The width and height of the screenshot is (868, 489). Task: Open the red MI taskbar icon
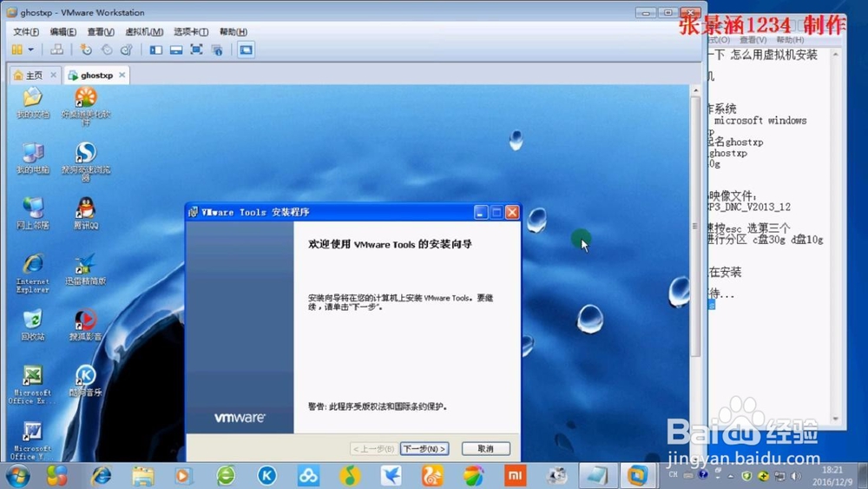click(515, 476)
